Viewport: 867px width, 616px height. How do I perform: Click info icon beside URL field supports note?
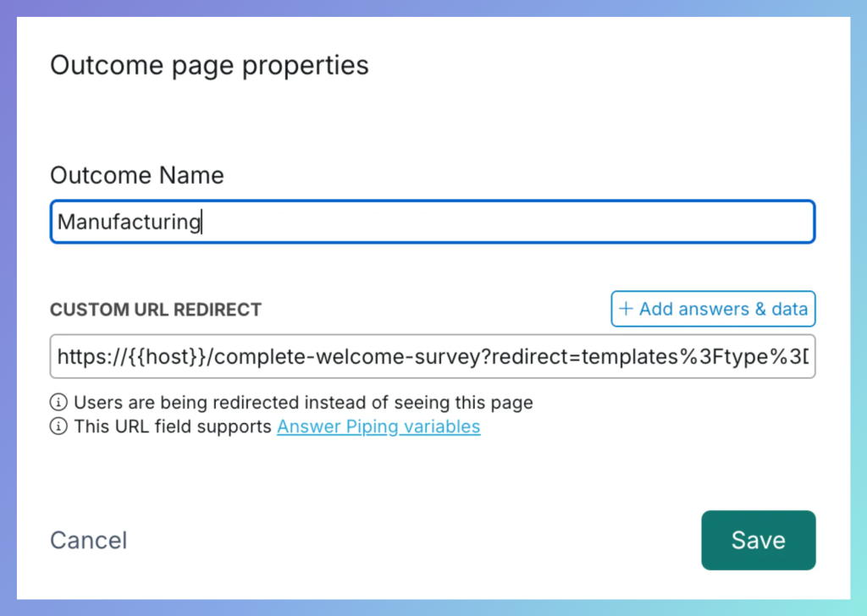pos(58,426)
